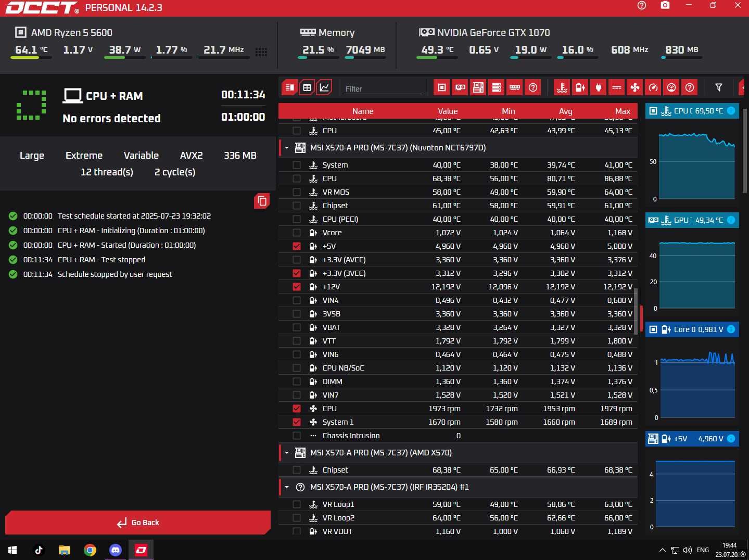Click the info icon on the +5V graph
This screenshot has height=560, width=749.
731,439
